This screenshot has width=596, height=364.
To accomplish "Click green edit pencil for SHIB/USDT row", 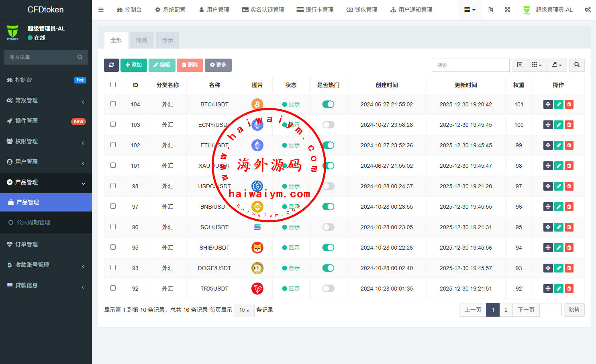I will pos(559,248).
